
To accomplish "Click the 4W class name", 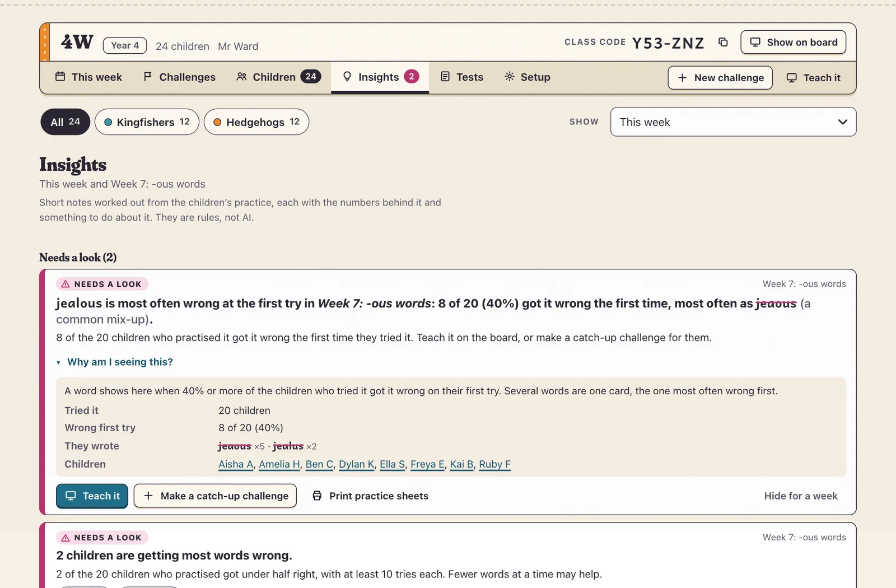I will [77, 42].
